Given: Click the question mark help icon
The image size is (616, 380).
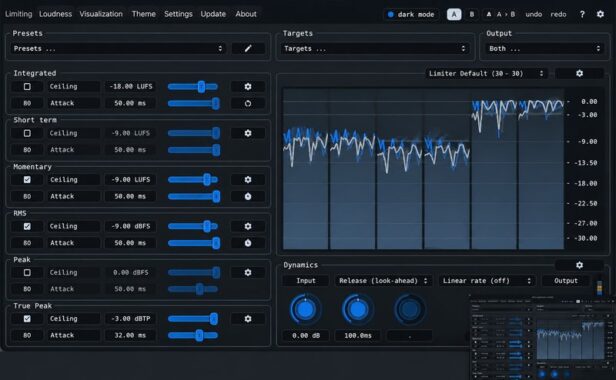Looking at the screenshot, I should 582,15.
